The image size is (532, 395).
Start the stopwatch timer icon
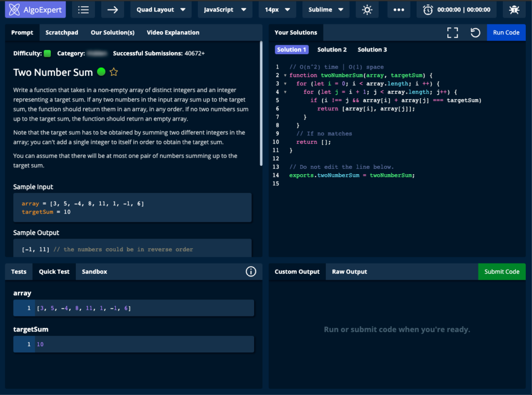[x=428, y=10]
